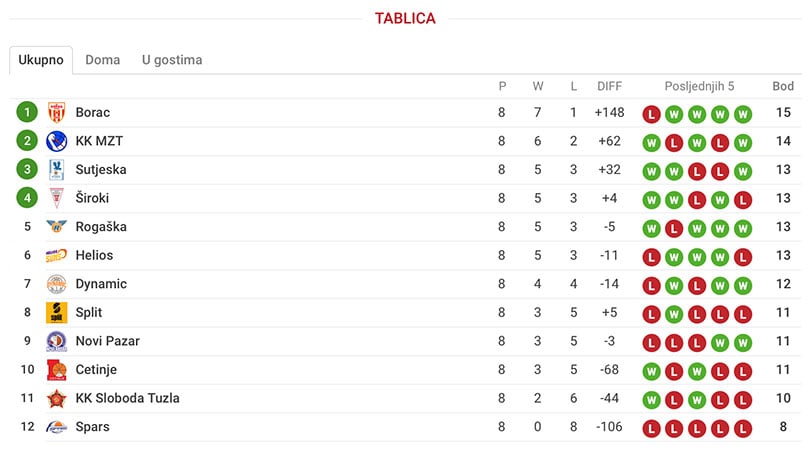Click the DIFF column header
Screen dimensions: 810x449
point(610,86)
